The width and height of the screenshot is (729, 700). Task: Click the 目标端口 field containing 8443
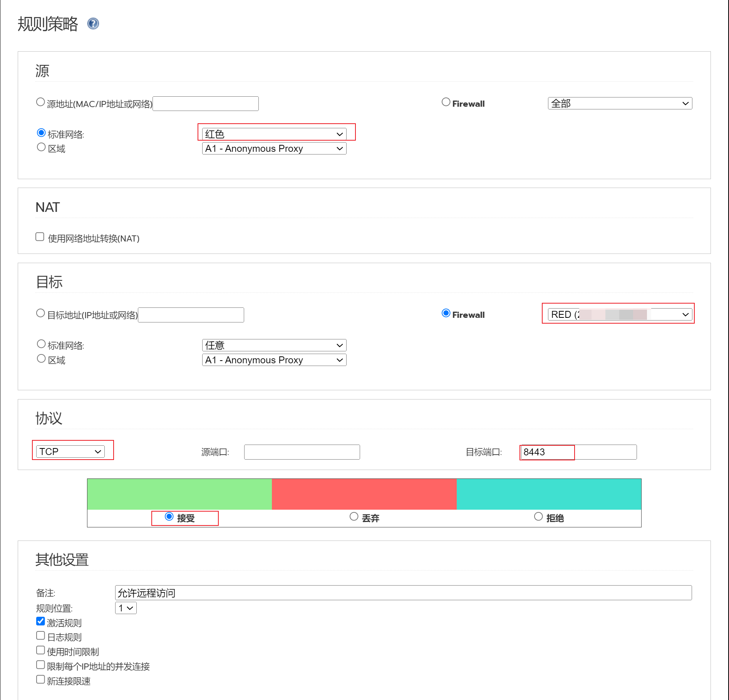[578, 452]
